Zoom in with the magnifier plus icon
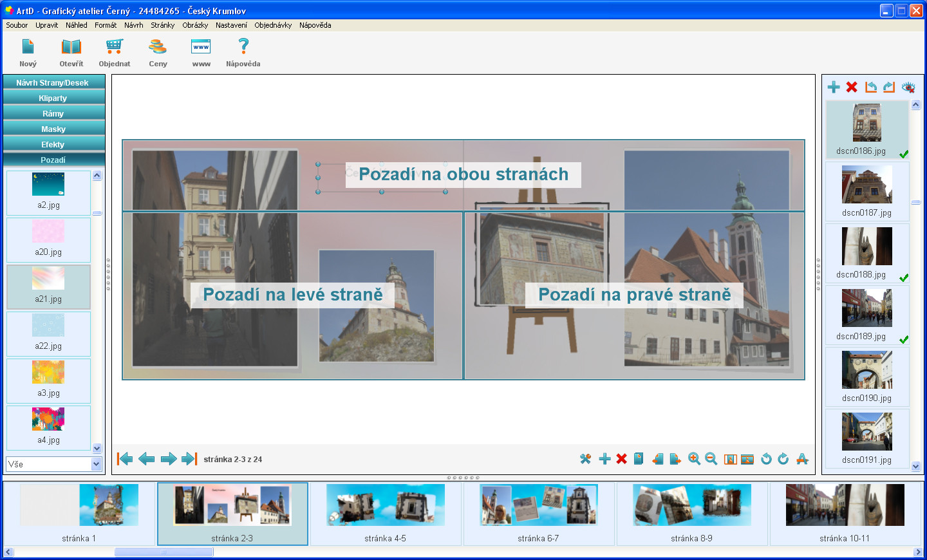The height and width of the screenshot is (560, 927). click(694, 459)
